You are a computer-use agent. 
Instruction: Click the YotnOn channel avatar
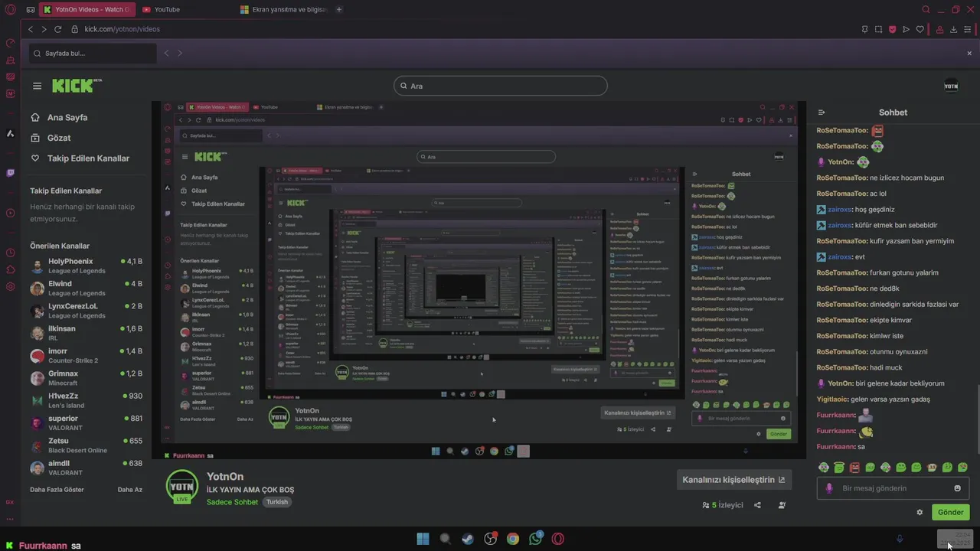click(182, 487)
